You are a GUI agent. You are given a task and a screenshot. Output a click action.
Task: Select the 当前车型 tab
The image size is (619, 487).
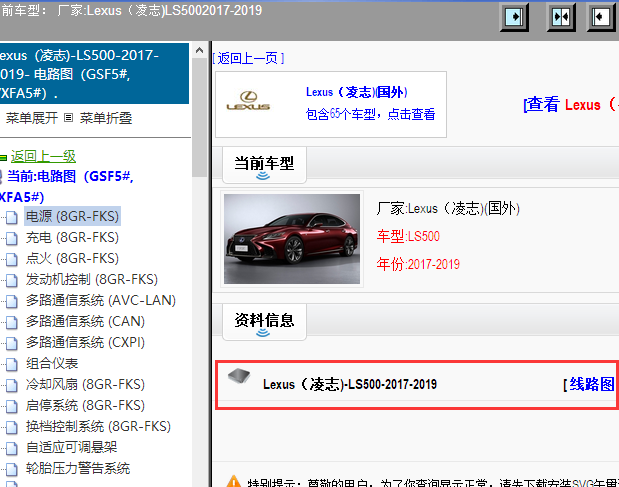click(264, 165)
